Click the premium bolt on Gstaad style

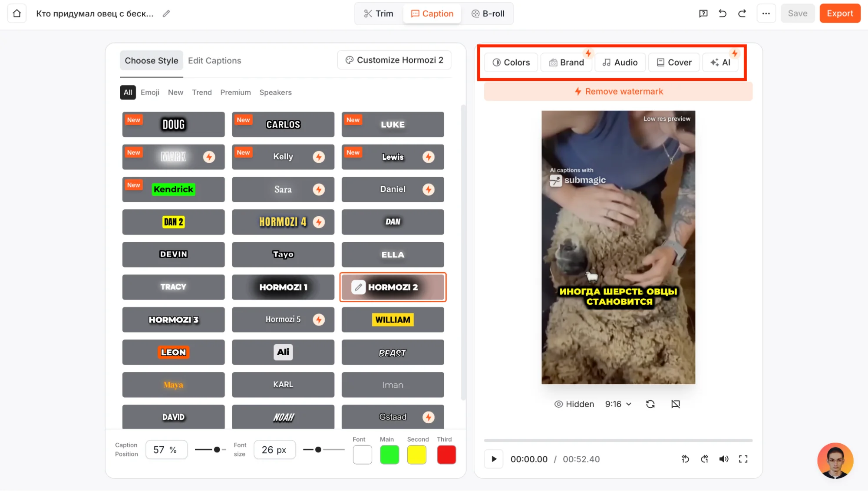(429, 417)
